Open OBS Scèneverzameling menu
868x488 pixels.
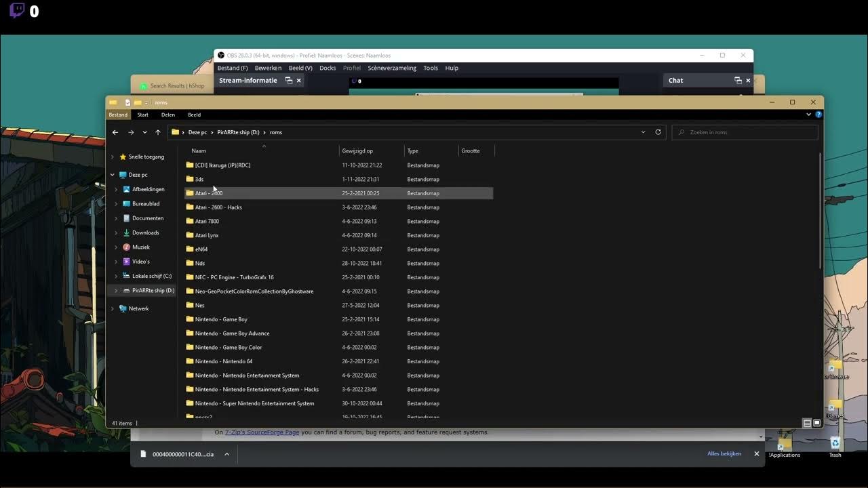click(392, 68)
